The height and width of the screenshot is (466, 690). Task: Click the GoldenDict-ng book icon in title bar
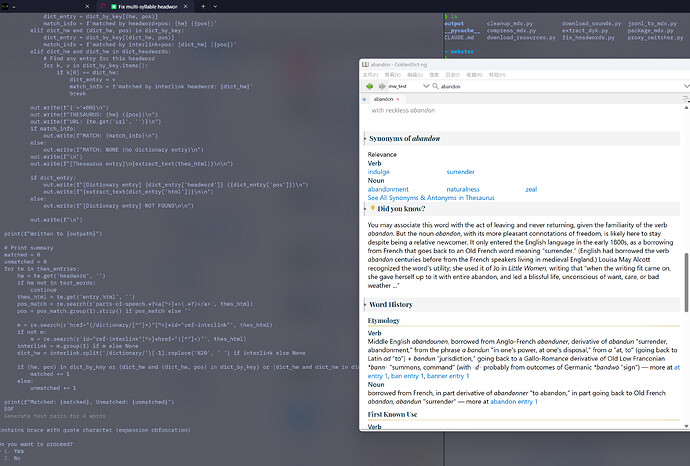click(x=365, y=64)
